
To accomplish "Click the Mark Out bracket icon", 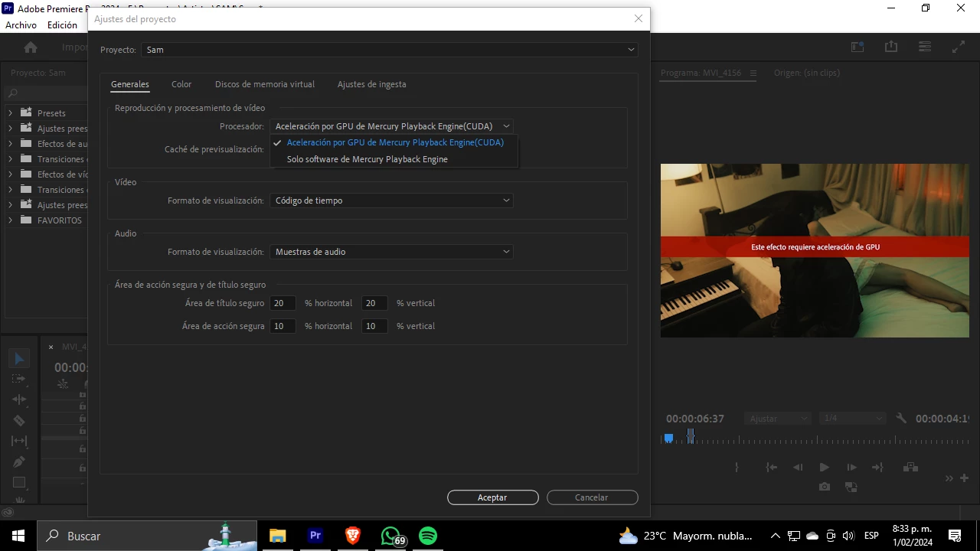I will click(737, 467).
